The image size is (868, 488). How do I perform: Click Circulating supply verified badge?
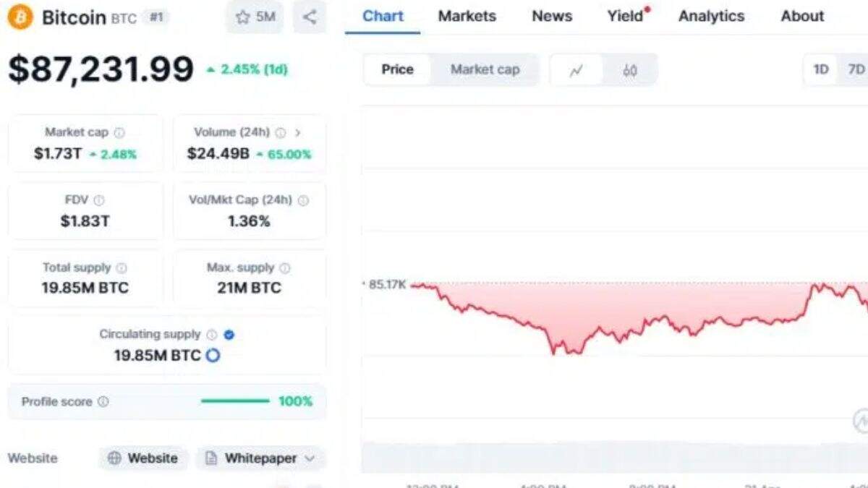click(x=229, y=335)
